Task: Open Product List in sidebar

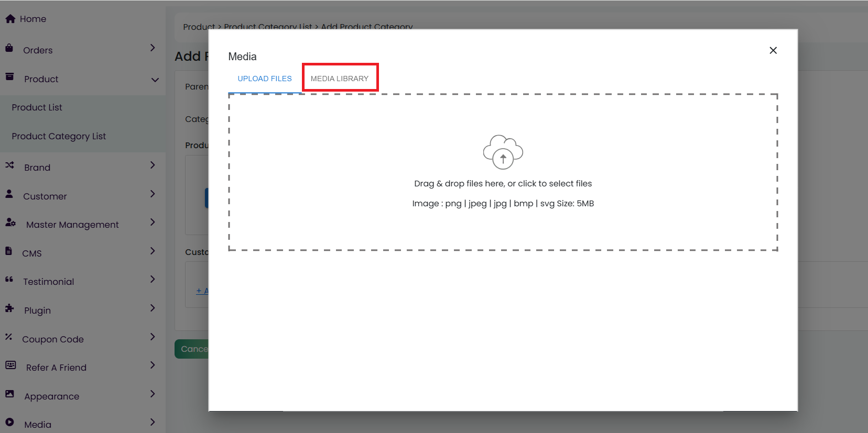Action: pyautogui.click(x=37, y=107)
